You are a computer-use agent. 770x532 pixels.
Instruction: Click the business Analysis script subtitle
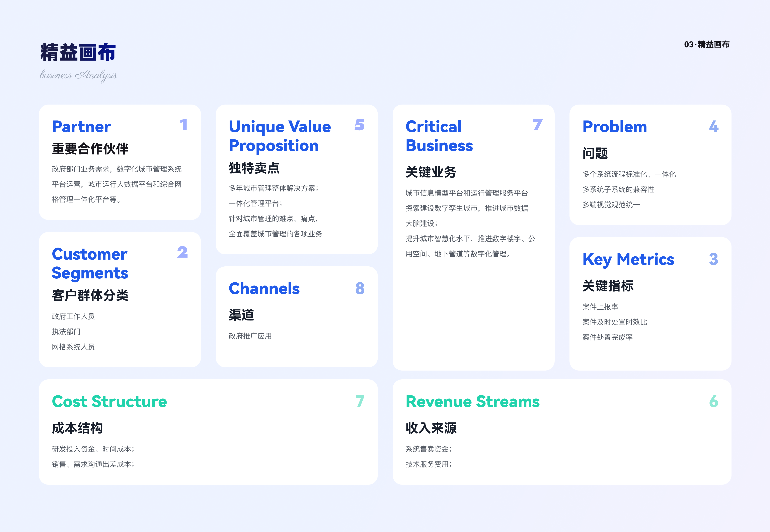[78, 75]
